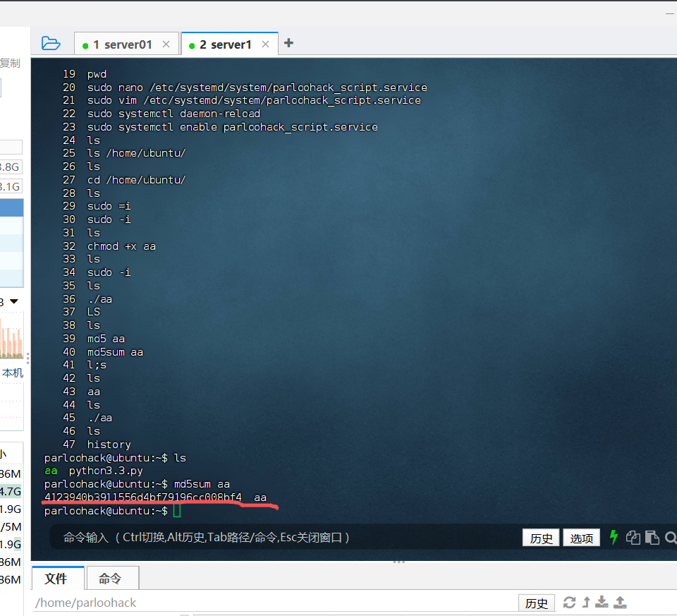This screenshot has height=616, width=677.
Task: Close the server01 tab
Action: 166,44
